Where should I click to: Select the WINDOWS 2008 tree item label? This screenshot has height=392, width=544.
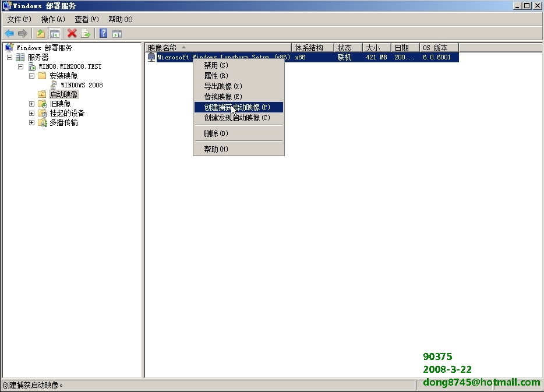[82, 85]
